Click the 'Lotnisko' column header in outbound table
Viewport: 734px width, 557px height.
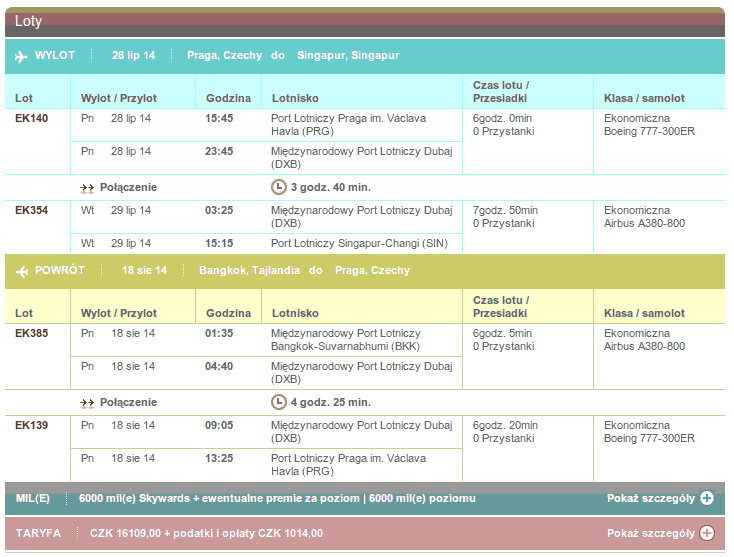click(295, 98)
